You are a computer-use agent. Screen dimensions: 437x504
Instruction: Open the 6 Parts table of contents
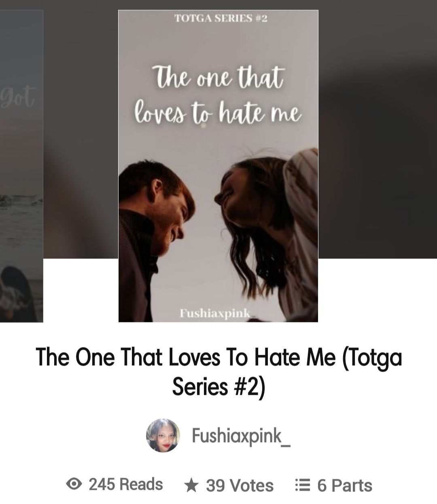[x=345, y=485]
